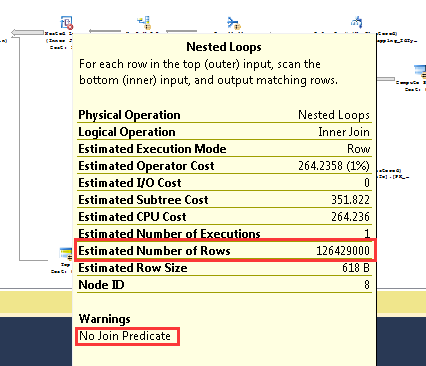Click the blue branching arrows operator icon
Screen dimensions: 426x366
(234, 23)
